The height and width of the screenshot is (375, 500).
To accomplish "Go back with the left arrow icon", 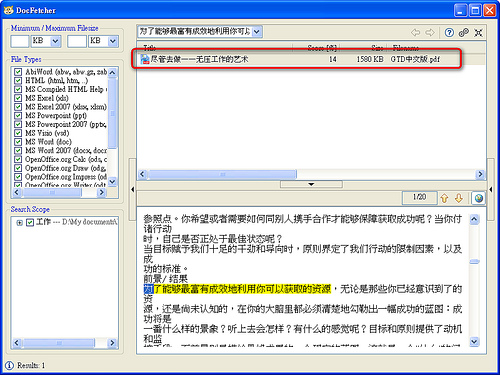I will pyautogui.click(x=415, y=32).
